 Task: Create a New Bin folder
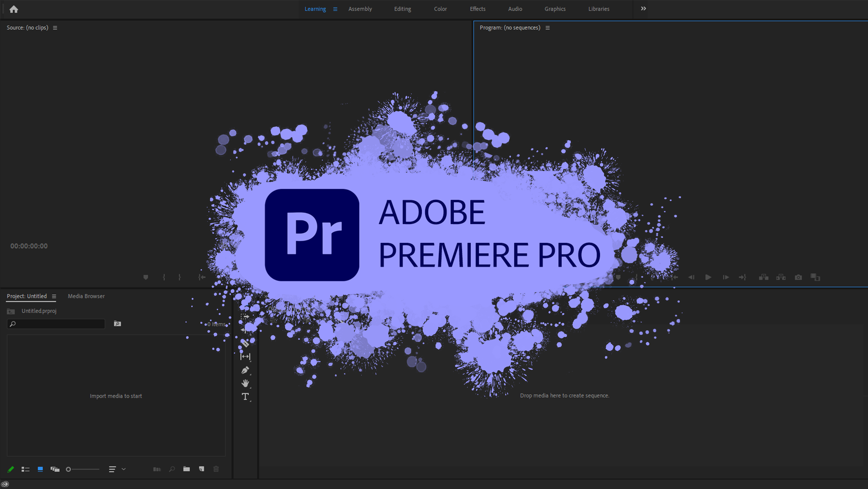click(186, 469)
